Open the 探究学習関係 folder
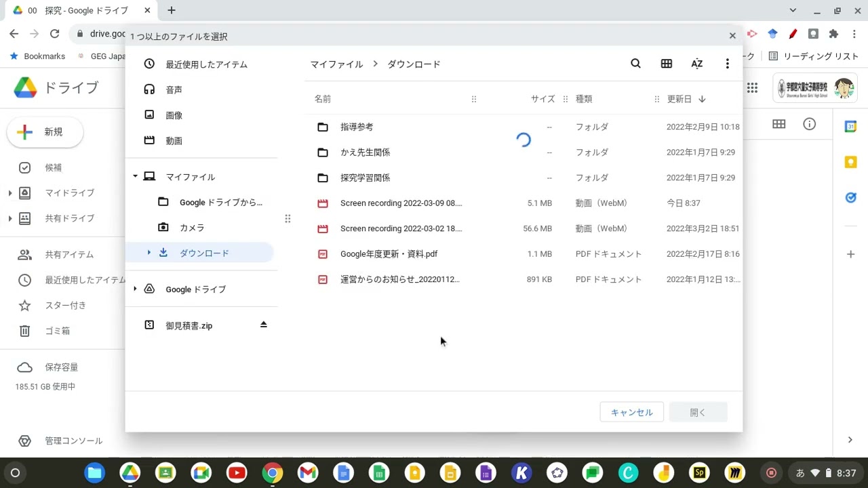This screenshot has height=488, width=868. point(524,178)
